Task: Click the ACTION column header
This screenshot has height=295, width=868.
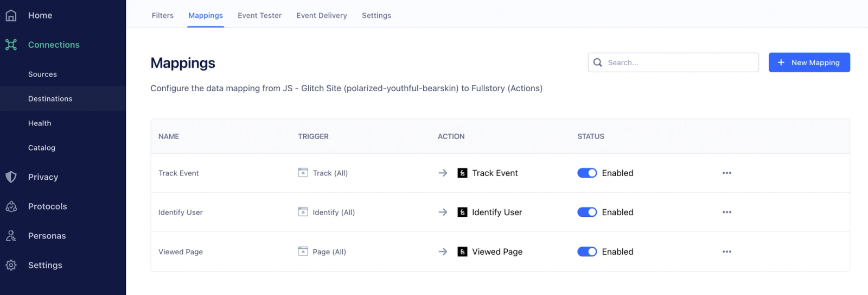Action: pyautogui.click(x=451, y=136)
